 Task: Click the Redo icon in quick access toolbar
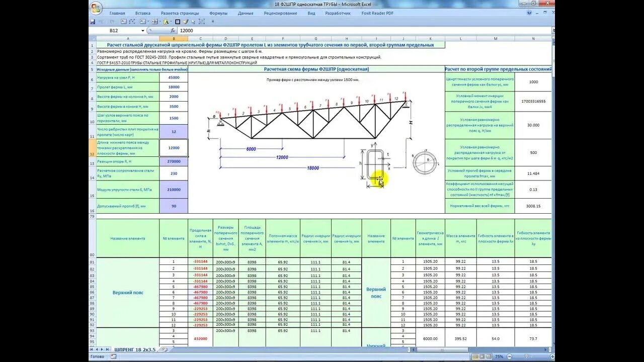(x=112, y=22)
